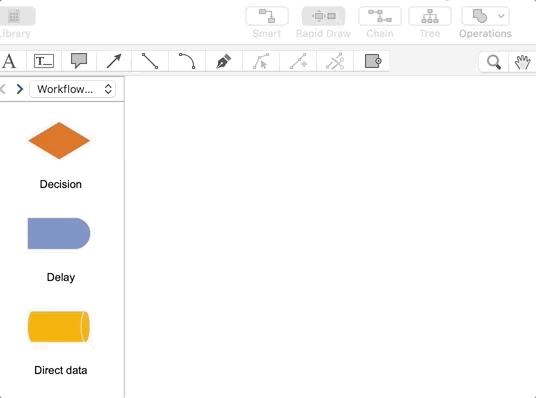This screenshot has width=536, height=398.
Task: Select the yellow Direct data cylinder shape
Action: click(59, 327)
